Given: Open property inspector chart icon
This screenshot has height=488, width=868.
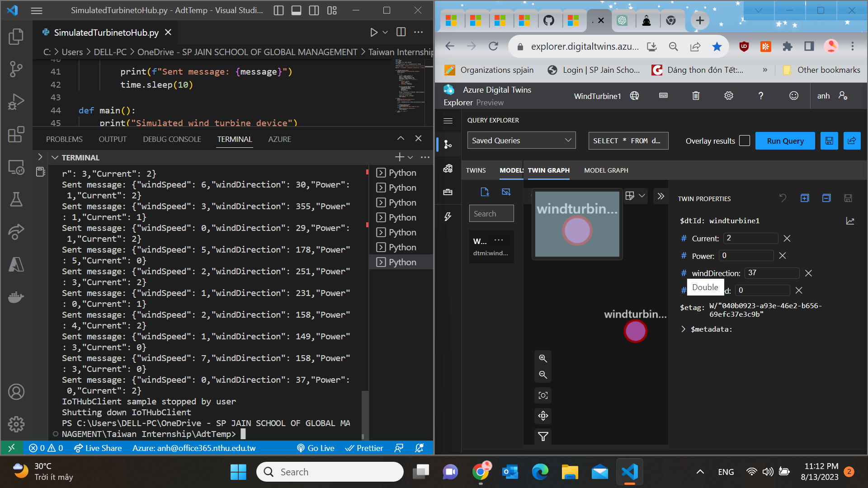Looking at the screenshot, I should pos(850,221).
